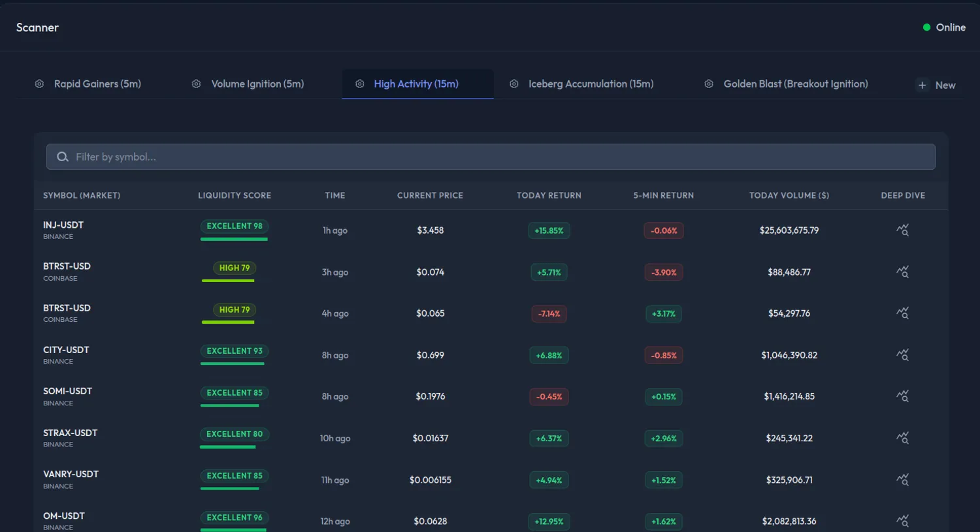The image size is (980, 532).
Task: Open the deep dive chart for VANRY-USDT
Action: tap(903, 480)
